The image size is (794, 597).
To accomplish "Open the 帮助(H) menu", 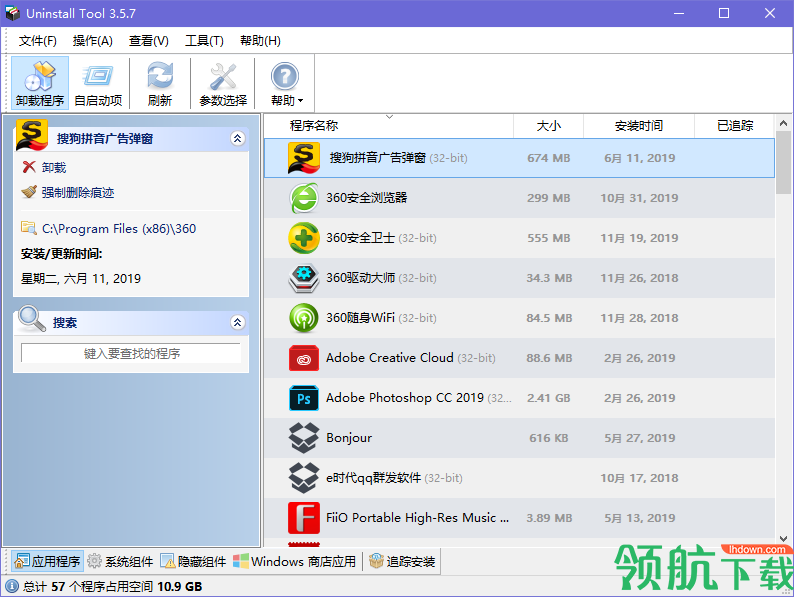I will pyautogui.click(x=260, y=41).
